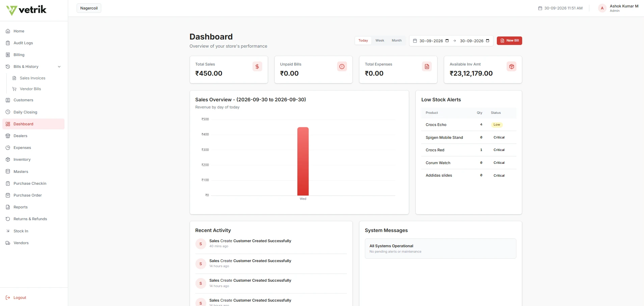Click the Unpaid Bills alert icon

pyautogui.click(x=342, y=67)
